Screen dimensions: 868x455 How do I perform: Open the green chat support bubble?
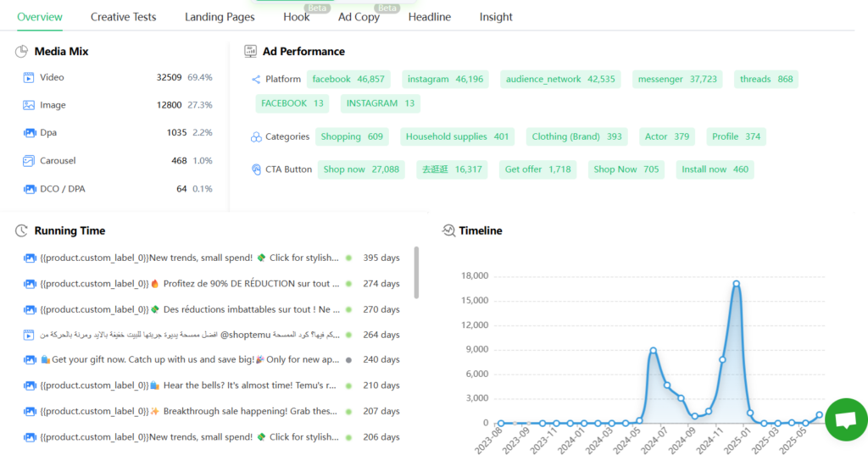pyautogui.click(x=845, y=419)
